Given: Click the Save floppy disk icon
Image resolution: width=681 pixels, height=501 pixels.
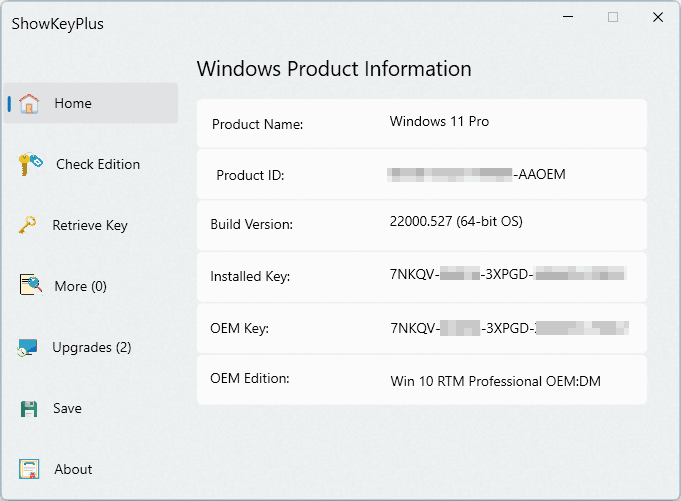Looking at the screenshot, I should 29,409.
